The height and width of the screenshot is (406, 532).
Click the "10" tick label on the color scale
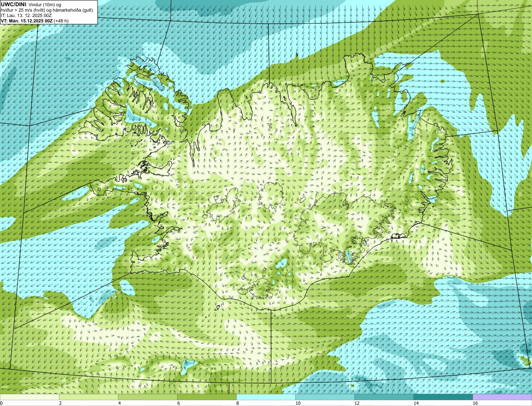point(298,403)
